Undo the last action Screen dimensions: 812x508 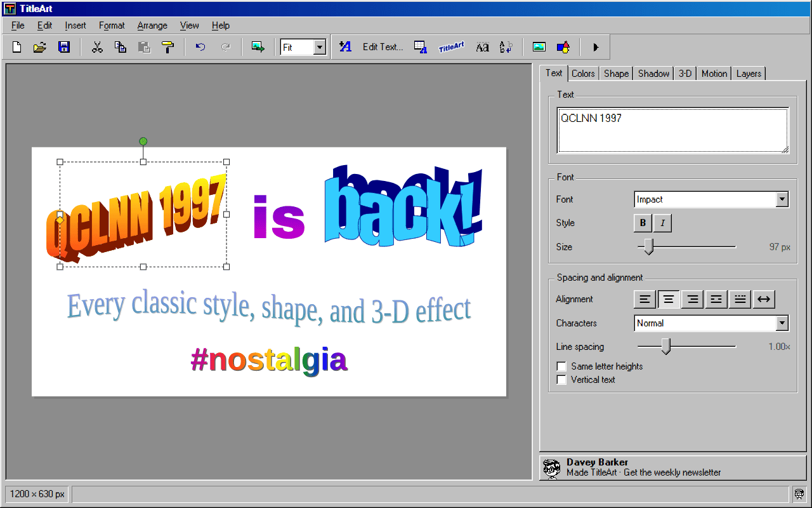[x=200, y=47]
